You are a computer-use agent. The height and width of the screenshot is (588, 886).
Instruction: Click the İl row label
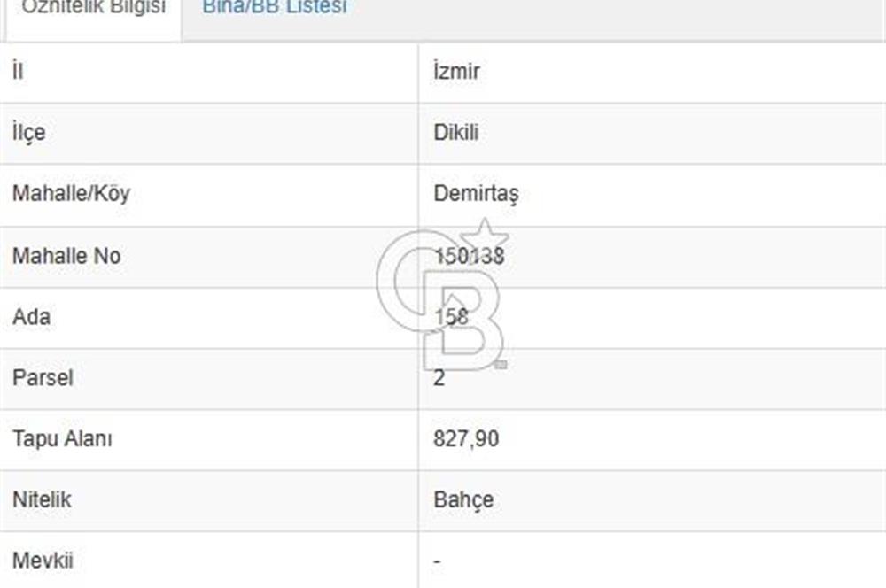click(18, 71)
